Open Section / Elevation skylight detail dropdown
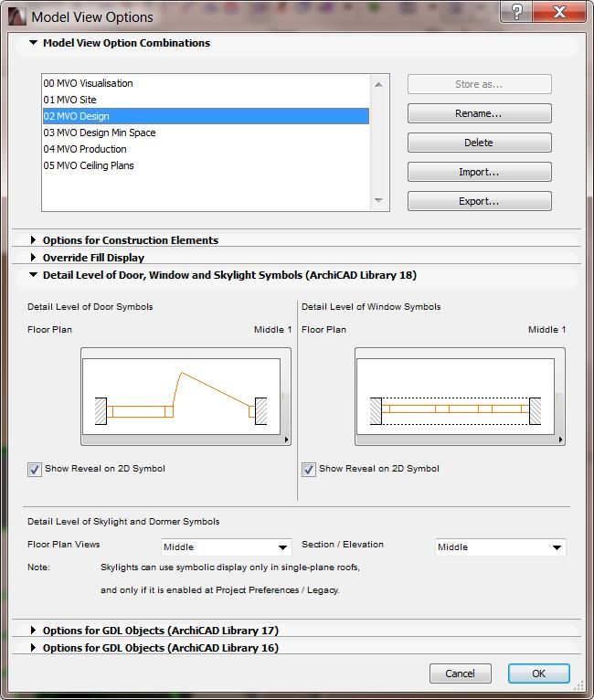Image resolution: width=594 pixels, height=700 pixels. [x=500, y=547]
